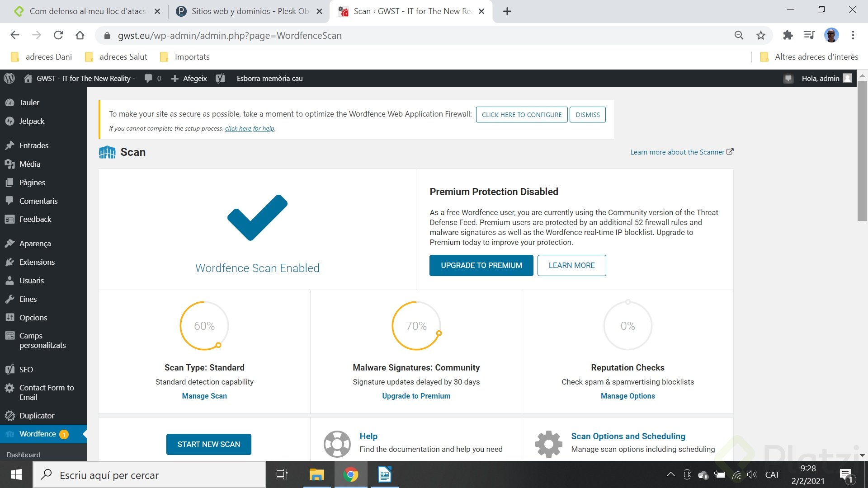Open Chrome extensions puzzle icon
This screenshot has width=868, height=488.
788,35
